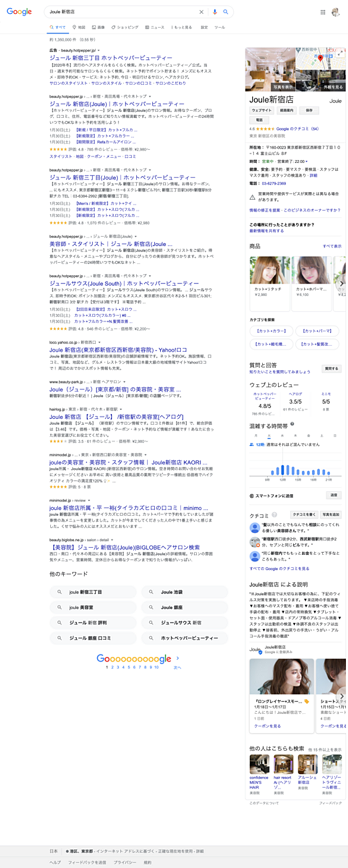This screenshot has width=348, height=868.
Task: Click すべて表示 beside 商品
Action: tap(332, 246)
